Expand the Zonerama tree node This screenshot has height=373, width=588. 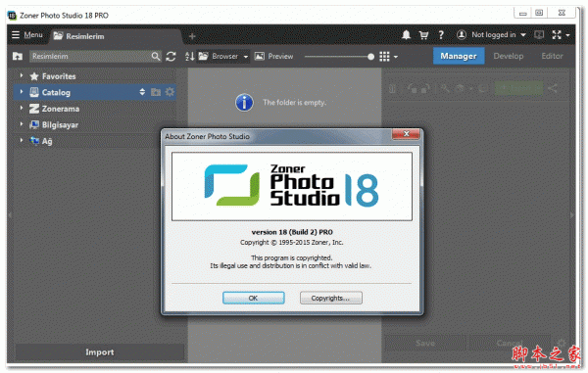pyautogui.click(x=22, y=109)
